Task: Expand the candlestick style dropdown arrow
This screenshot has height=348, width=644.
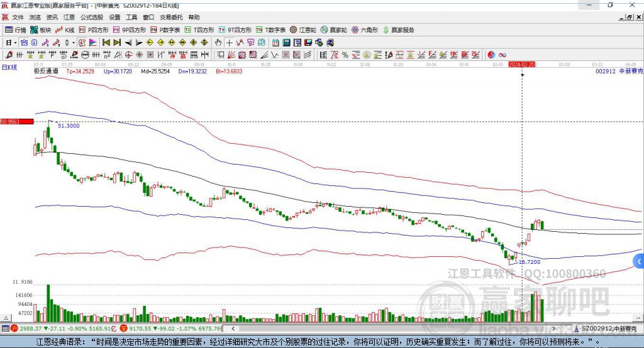Action: pyautogui.click(x=74, y=43)
